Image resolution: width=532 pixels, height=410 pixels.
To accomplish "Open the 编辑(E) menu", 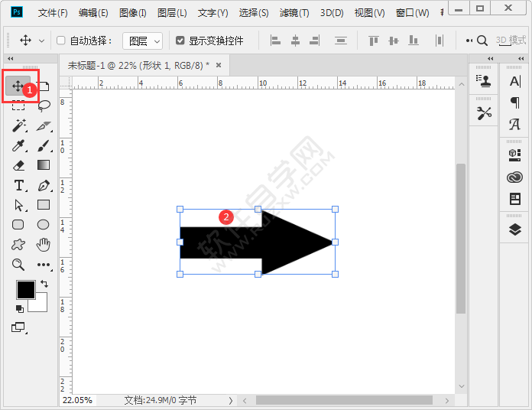I will point(93,13).
